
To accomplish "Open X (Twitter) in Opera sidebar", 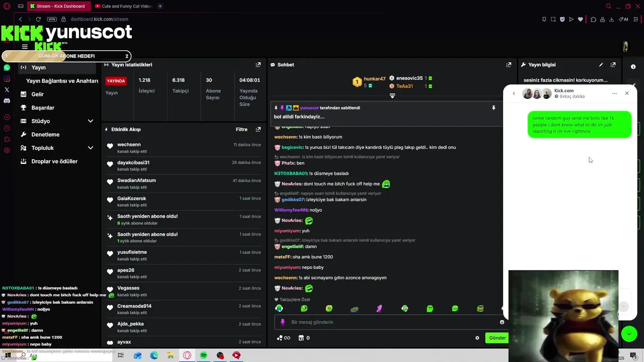I will [7, 89].
